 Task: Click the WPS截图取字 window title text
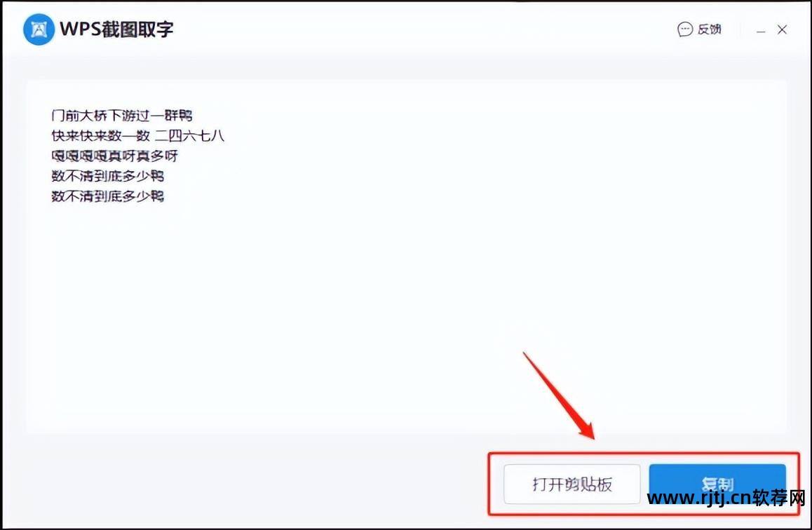116,29
